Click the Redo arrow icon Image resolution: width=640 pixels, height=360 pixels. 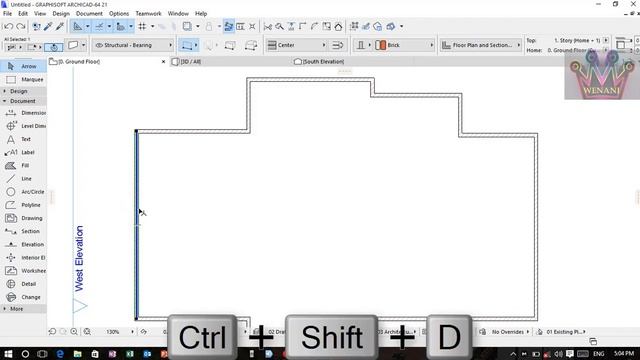pyautogui.click(x=20, y=27)
